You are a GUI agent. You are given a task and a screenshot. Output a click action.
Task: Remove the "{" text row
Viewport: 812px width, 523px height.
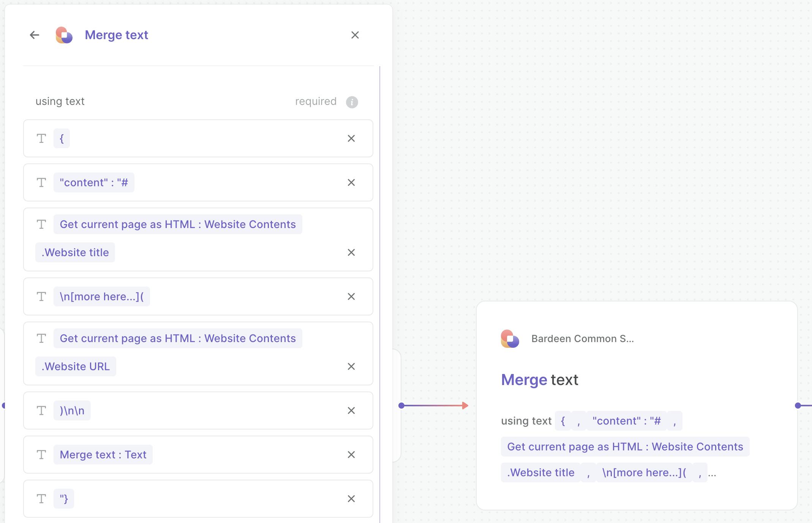pyautogui.click(x=351, y=138)
